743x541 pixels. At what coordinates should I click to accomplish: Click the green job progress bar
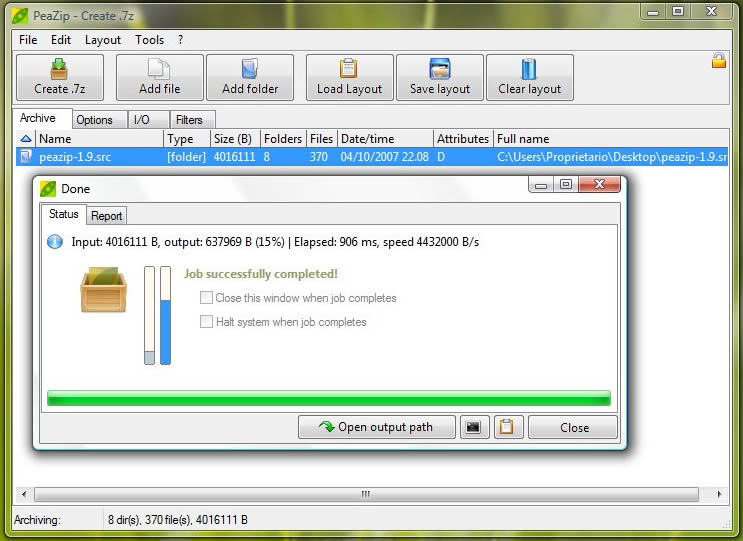pos(329,398)
